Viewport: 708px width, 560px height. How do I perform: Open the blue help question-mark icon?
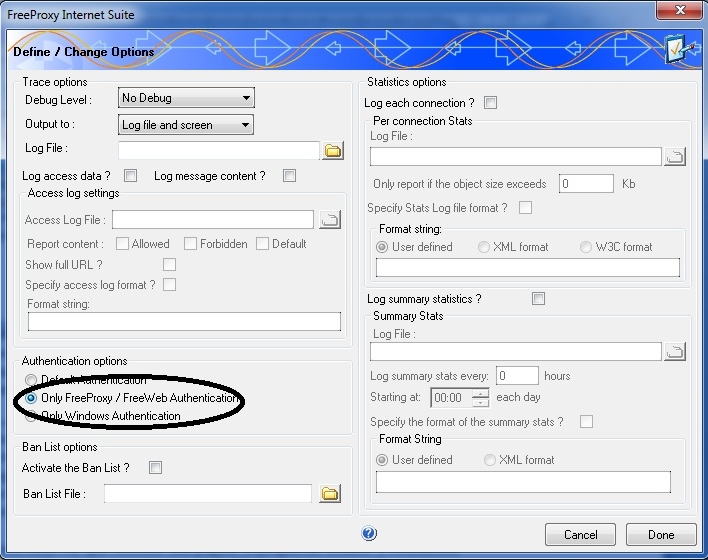coord(369,533)
